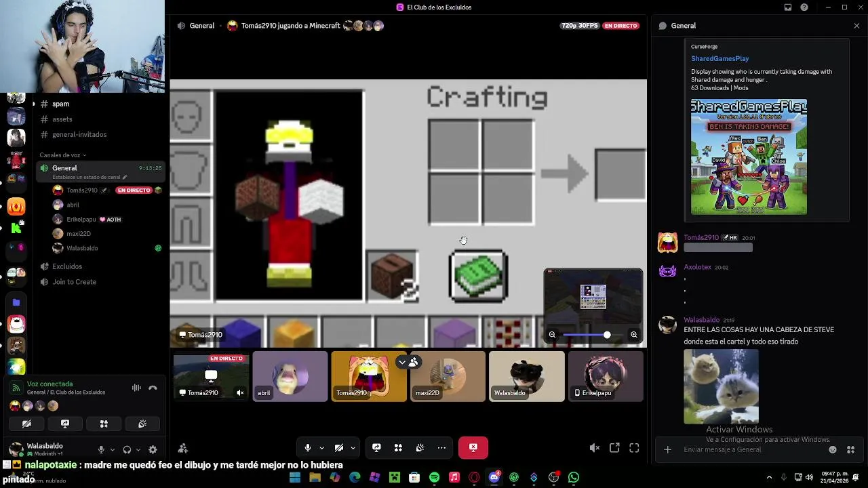Open soundboard from call control bar
This screenshot has height=488, width=868.
pyautogui.click(x=420, y=447)
